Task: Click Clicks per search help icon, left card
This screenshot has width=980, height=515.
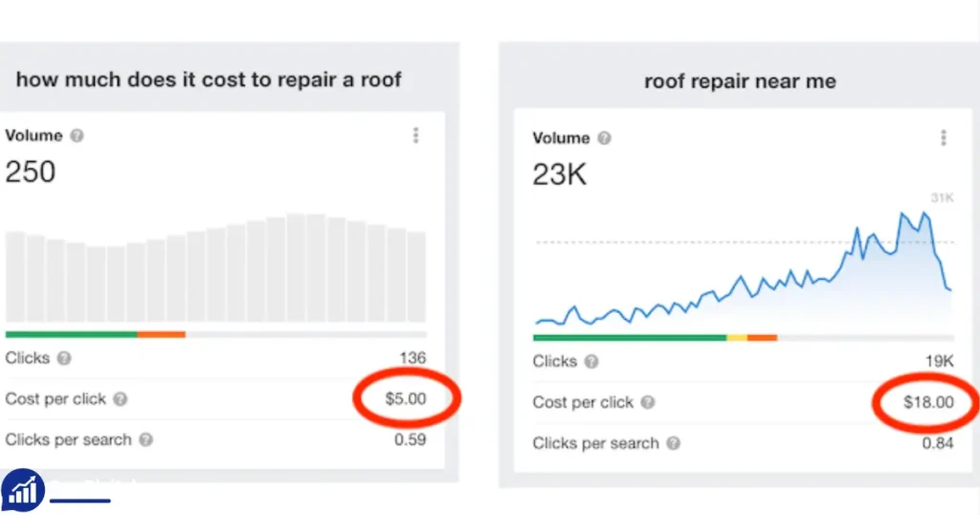Action: point(145,439)
